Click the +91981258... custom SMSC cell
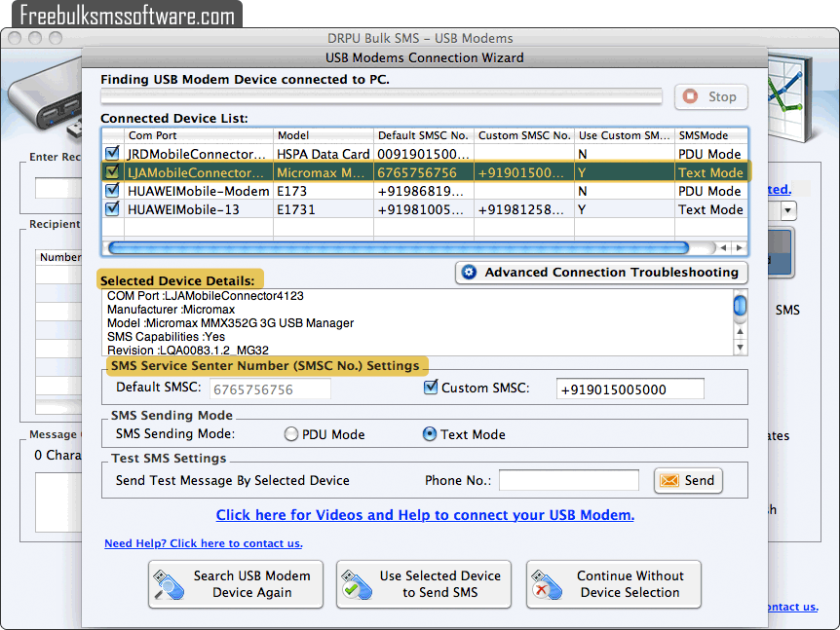This screenshot has width=840, height=630. click(x=524, y=209)
